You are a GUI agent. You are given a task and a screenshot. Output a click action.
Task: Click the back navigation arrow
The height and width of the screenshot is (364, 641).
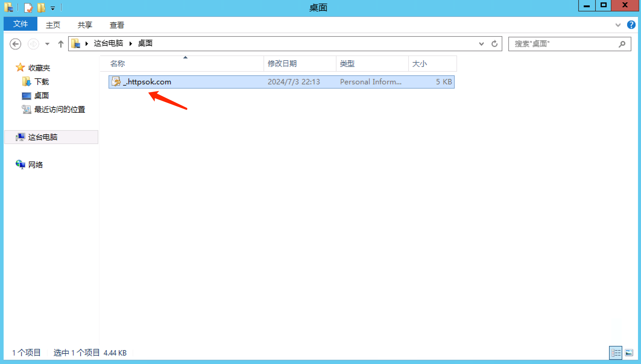pyautogui.click(x=15, y=44)
